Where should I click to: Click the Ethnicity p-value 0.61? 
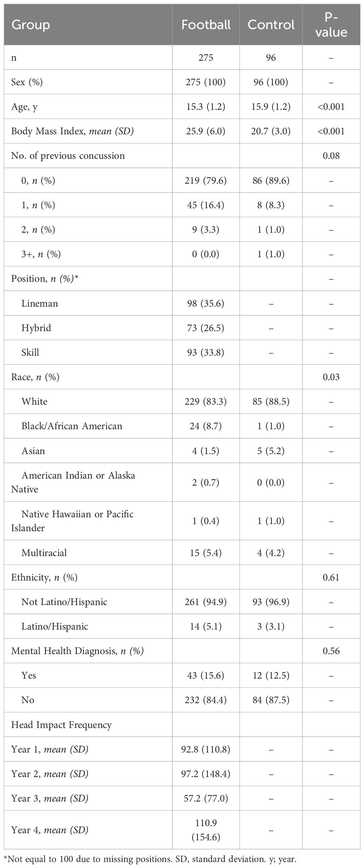click(x=331, y=577)
